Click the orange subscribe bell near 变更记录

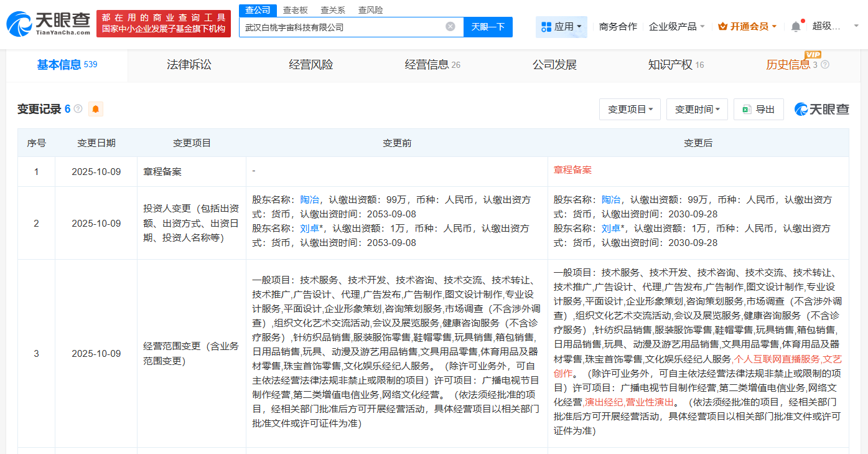click(x=95, y=109)
